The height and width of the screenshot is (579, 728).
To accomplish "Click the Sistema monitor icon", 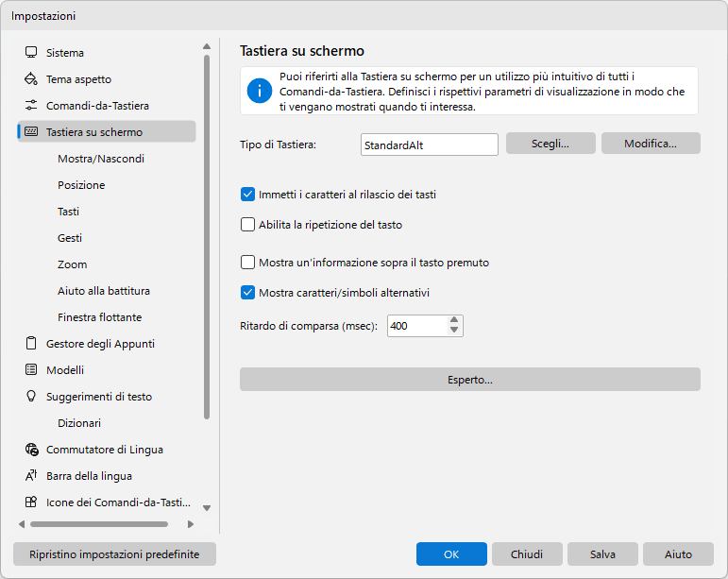I will (31, 53).
